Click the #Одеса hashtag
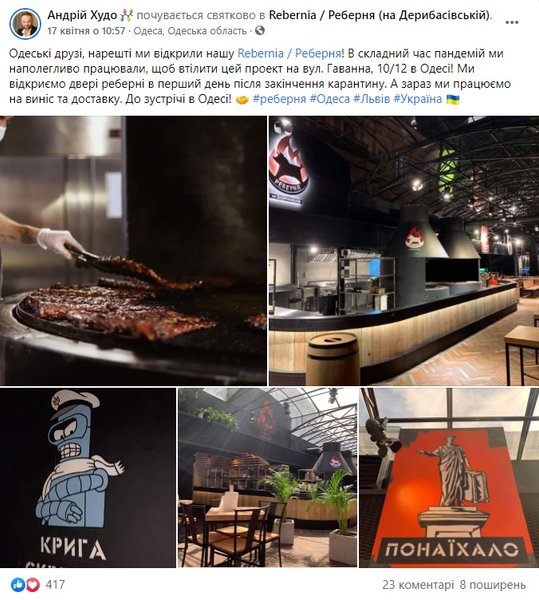This screenshot has height=600, width=539. coord(330,99)
